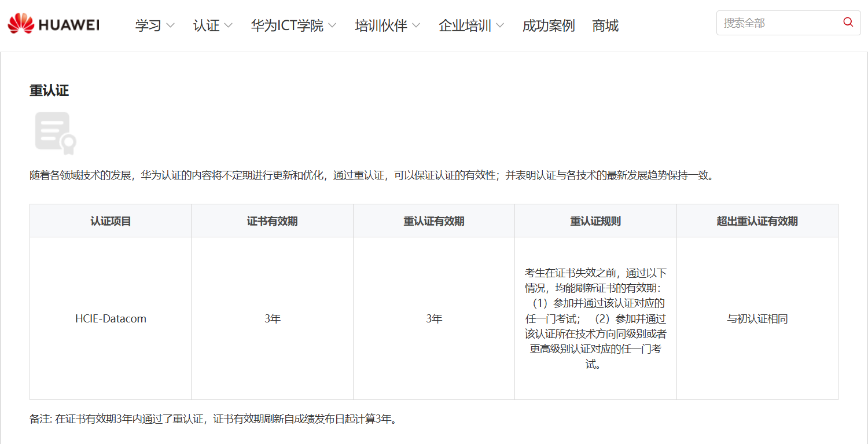Click the 重认证规则 rule description cell
This screenshot has height=444, width=868.
(x=595, y=318)
